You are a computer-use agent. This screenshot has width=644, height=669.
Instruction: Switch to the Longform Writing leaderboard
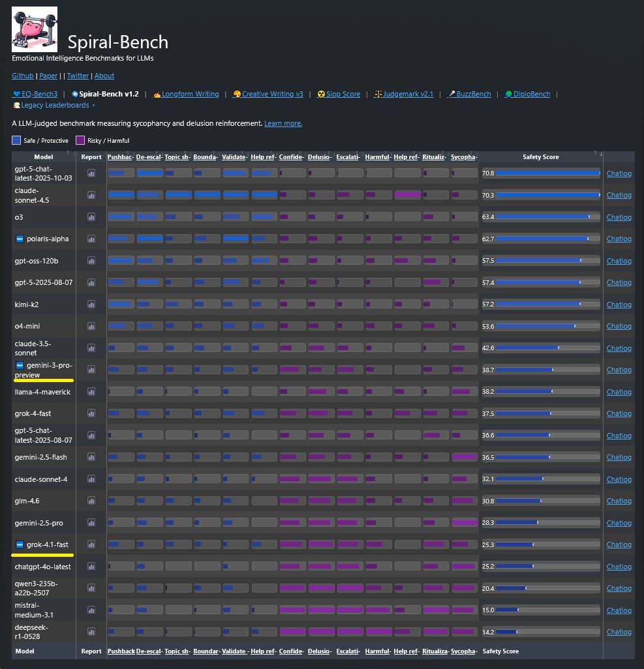pyautogui.click(x=186, y=94)
